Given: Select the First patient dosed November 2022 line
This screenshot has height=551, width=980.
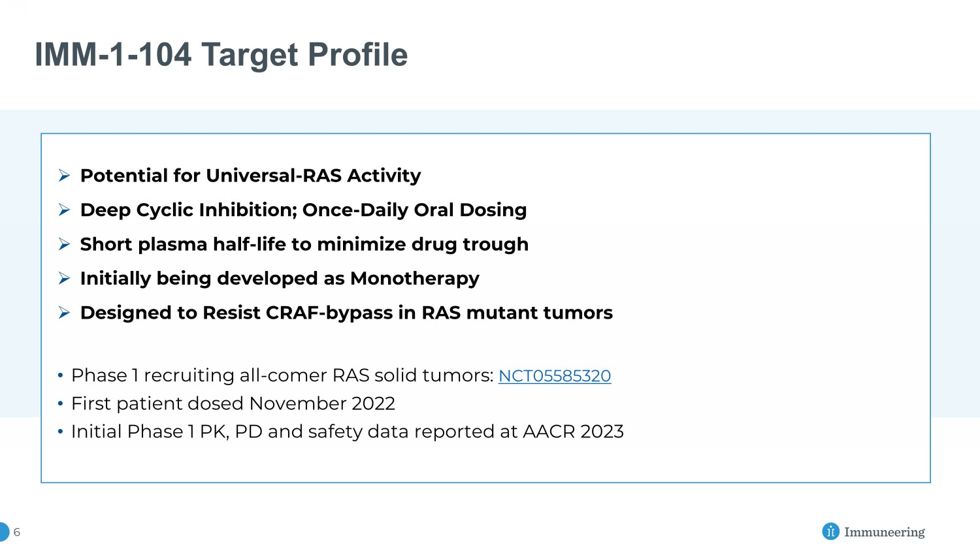Looking at the screenshot, I should click(233, 403).
